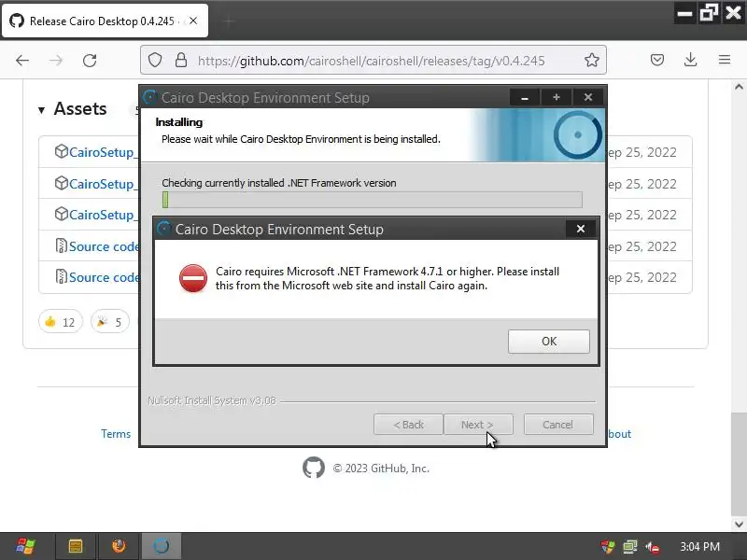Image resolution: width=747 pixels, height=560 pixels.
Task: Reload the GitHub release page
Action: (x=90, y=61)
